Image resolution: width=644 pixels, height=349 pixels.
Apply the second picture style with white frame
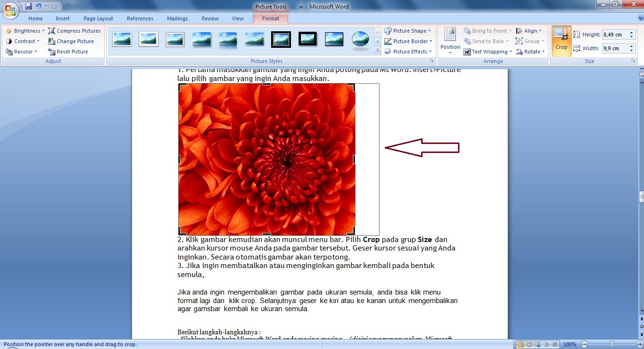pos(149,39)
